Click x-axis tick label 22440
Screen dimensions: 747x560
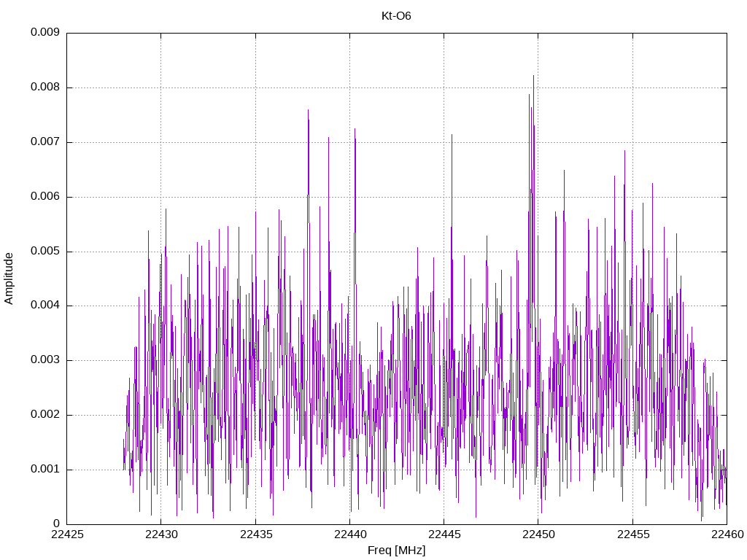click(349, 534)
